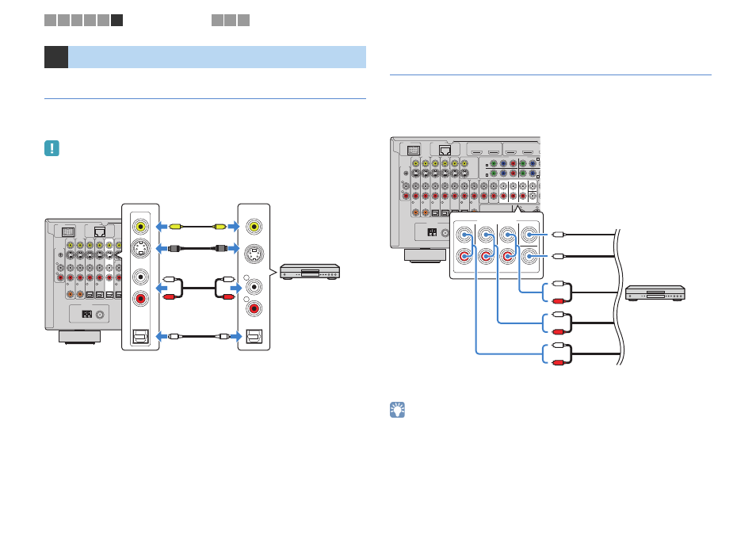Click the receiver rear panel in the left diagram
756x535 pixels.
(x=83, y=281)
